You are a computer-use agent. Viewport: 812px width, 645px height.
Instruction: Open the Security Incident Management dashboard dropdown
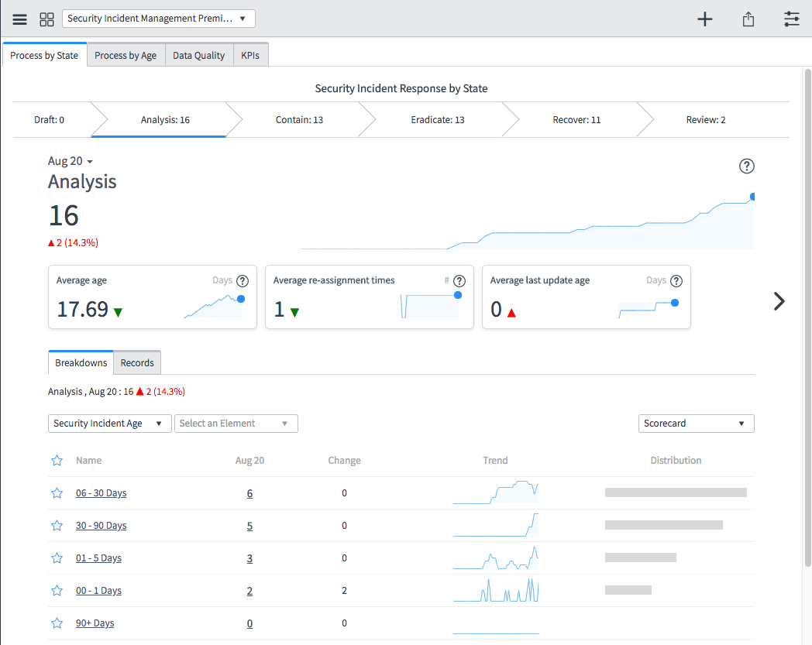click(158, 19)
